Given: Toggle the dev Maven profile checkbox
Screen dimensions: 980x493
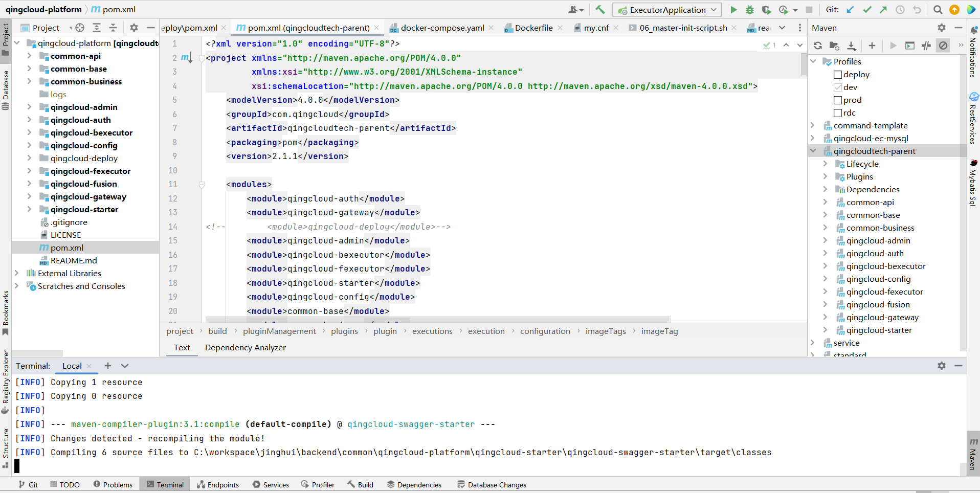Looking at the screenshot, I should coord(838,87).
